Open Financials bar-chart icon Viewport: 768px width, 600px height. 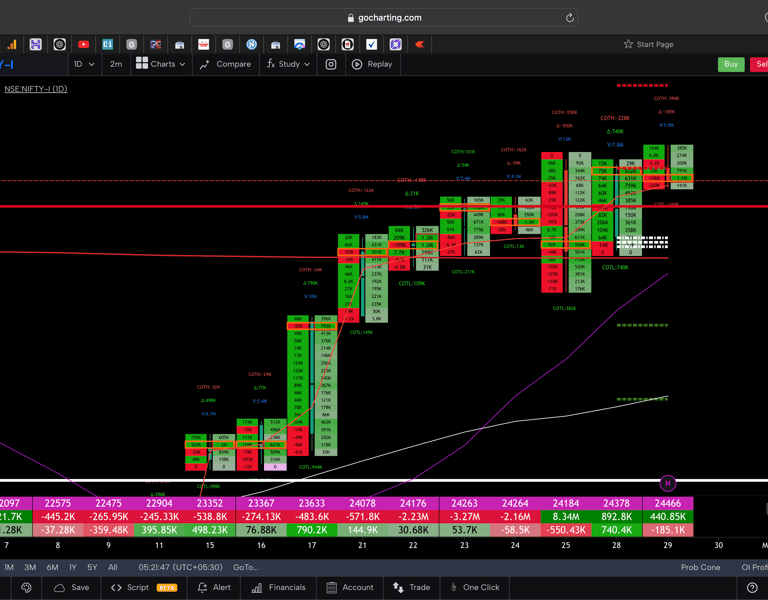257,587
